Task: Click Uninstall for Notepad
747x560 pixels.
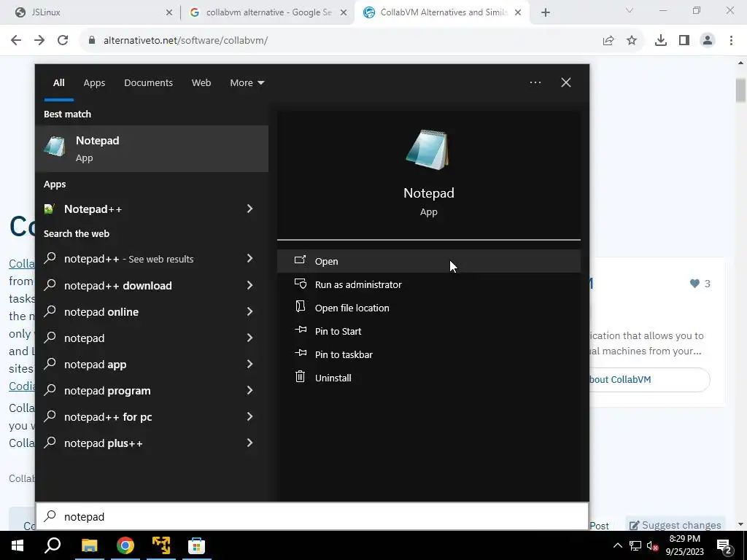Action: (x=428, y=378)
